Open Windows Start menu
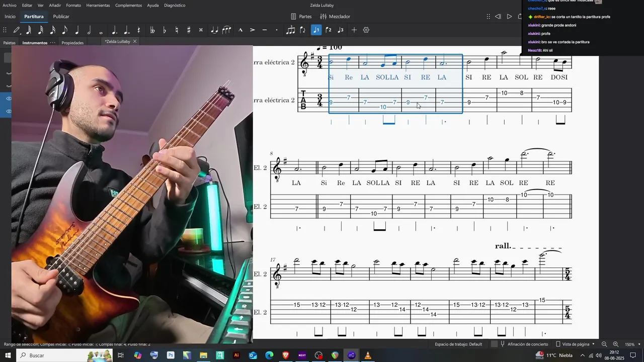This screenshot has width=644, height=362. pyautogui.click(x=8, y=355)
